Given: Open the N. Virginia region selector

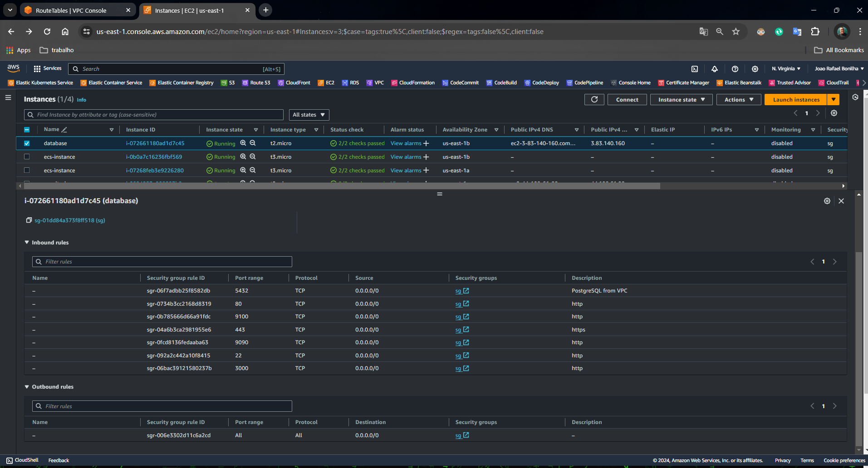Looking at the screenshot, I should [786, 69].
